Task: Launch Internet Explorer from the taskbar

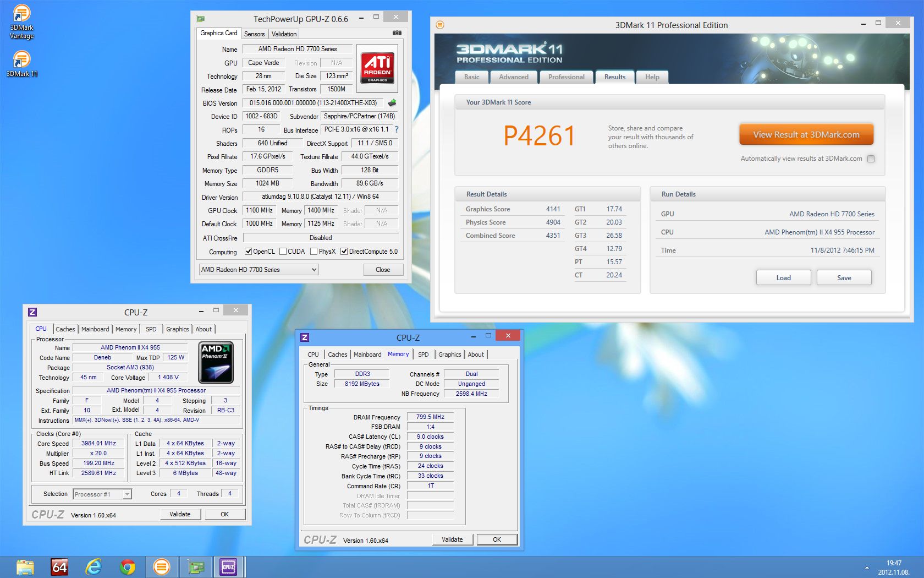Action: (94, 567)
